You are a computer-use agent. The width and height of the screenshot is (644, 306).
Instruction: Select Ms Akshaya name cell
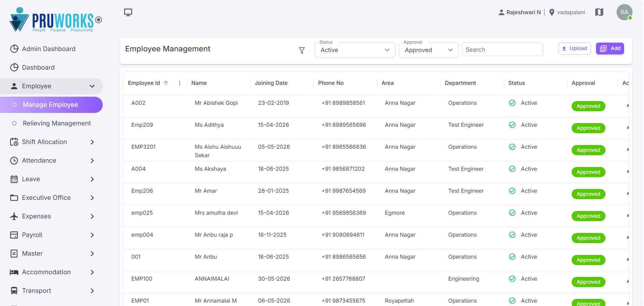pyautogui.click(x=210, y=169)
